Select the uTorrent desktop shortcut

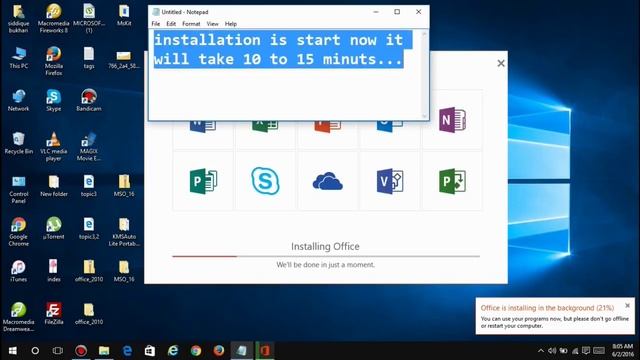pyautogui.click(x=53, y=229)
